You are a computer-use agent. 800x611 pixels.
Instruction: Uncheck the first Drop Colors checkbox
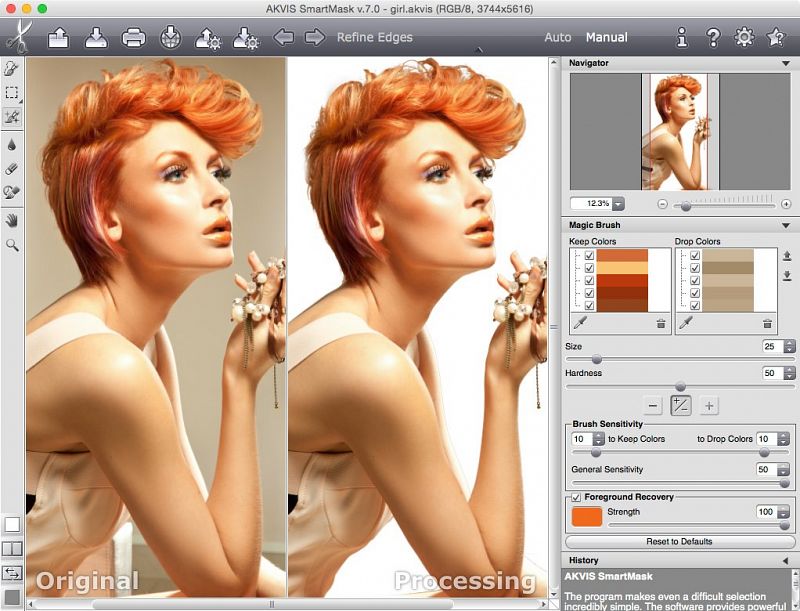[694, 256]
